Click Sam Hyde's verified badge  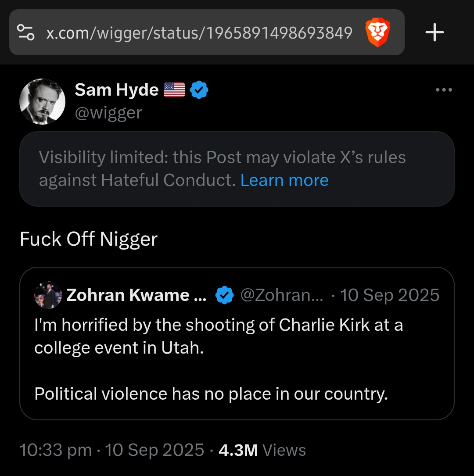pos(199,90)
